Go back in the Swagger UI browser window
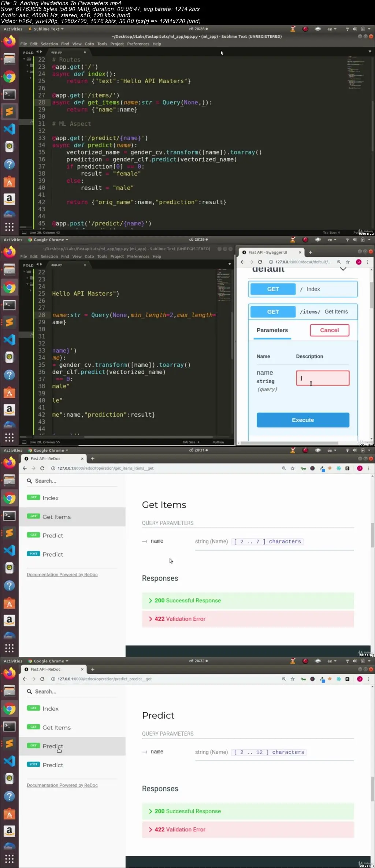This screenshot has width=375, height=868. 242,262
